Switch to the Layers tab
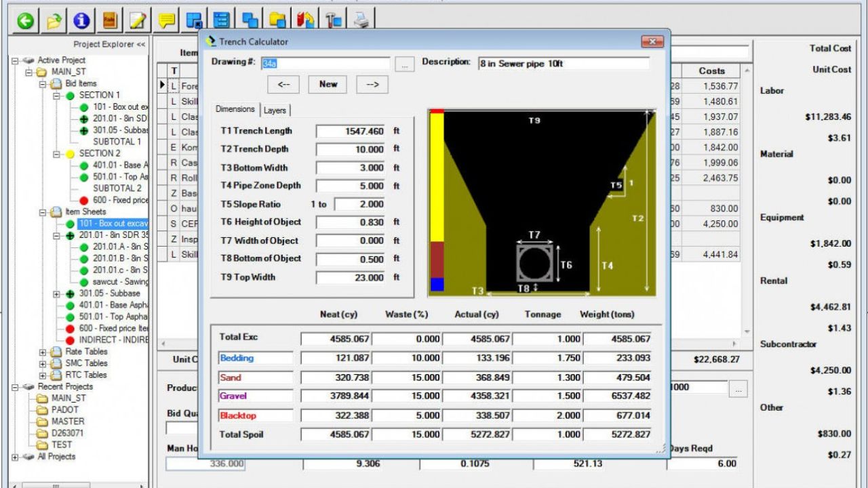 pos(275,109)
